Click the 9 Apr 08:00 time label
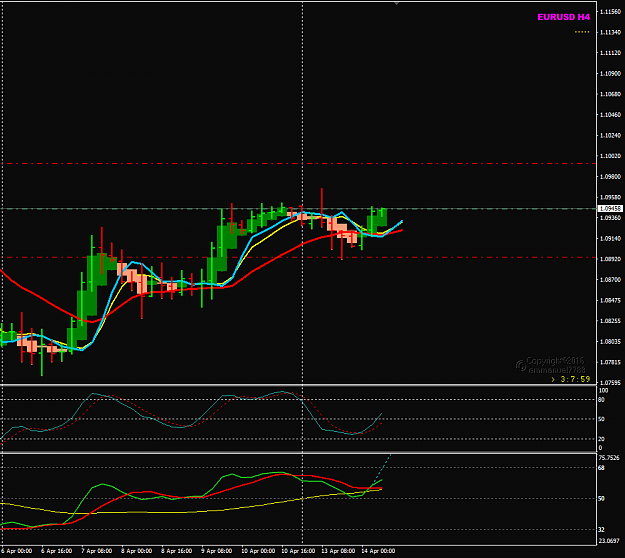Screen dimensions: 625x558 point(216,551)
